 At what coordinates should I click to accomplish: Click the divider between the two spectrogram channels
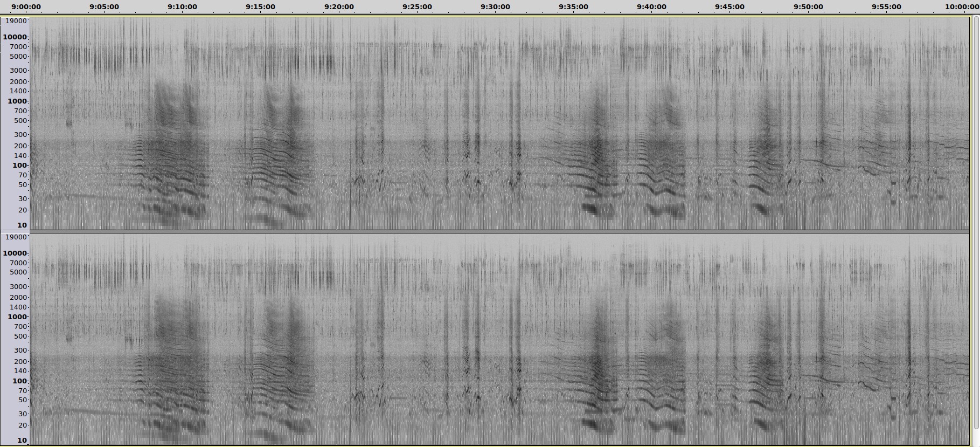[485, 231]
